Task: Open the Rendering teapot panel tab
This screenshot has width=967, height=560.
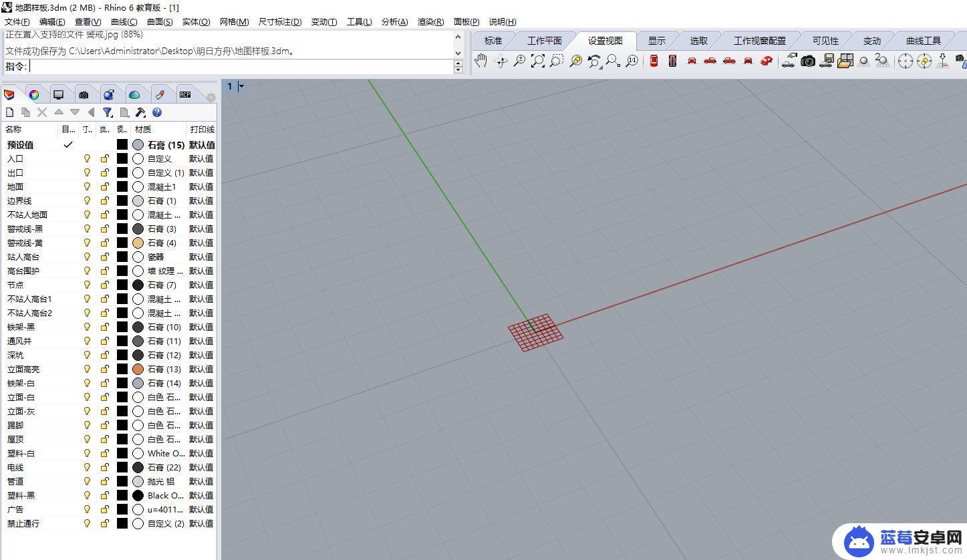Action: (x=109, y=94)
